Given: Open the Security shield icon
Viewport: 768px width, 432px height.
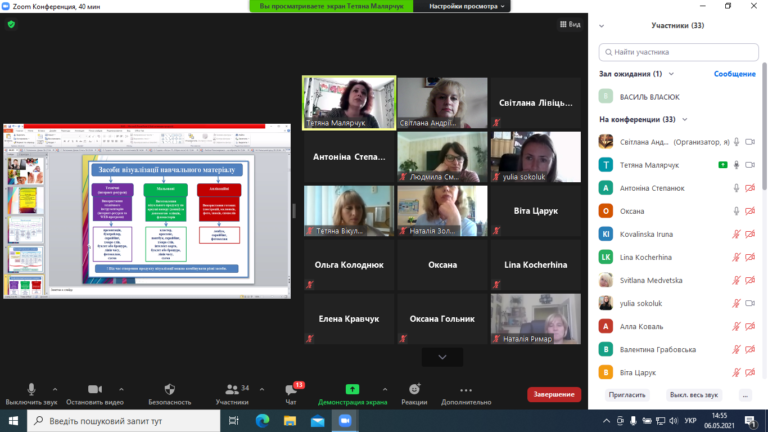Looking at the screenshot, I should pyautogui.click(x=169, y=389).
